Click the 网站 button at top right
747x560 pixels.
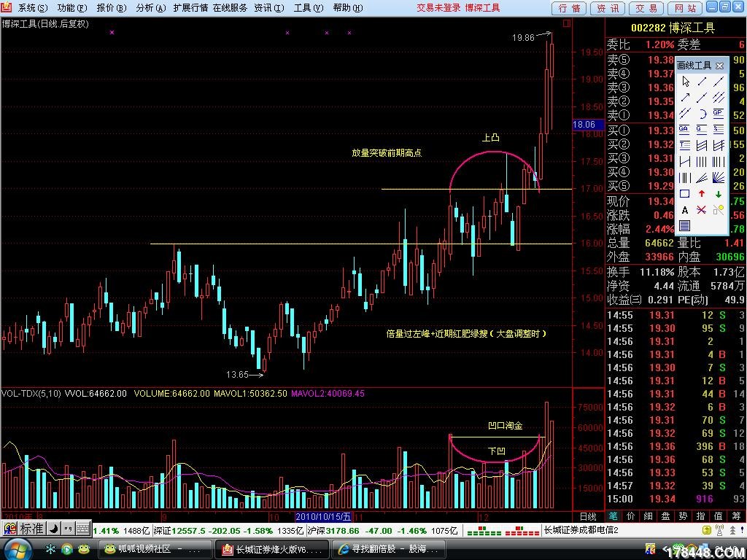(685, 8)
